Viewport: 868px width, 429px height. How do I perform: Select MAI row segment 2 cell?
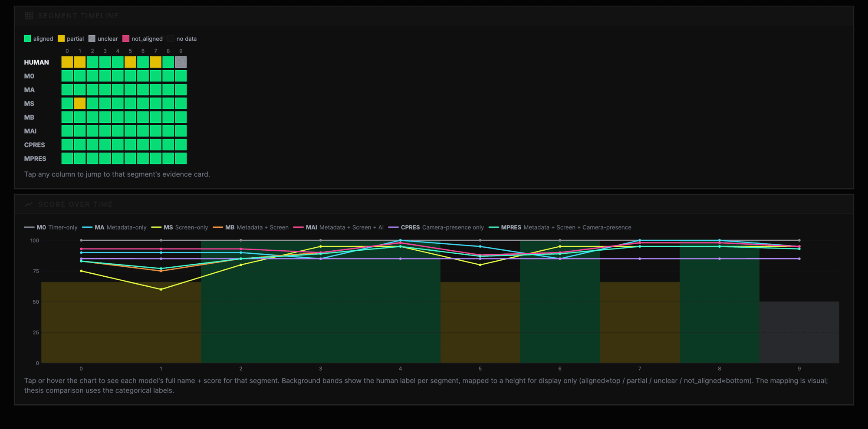point(92,131)
